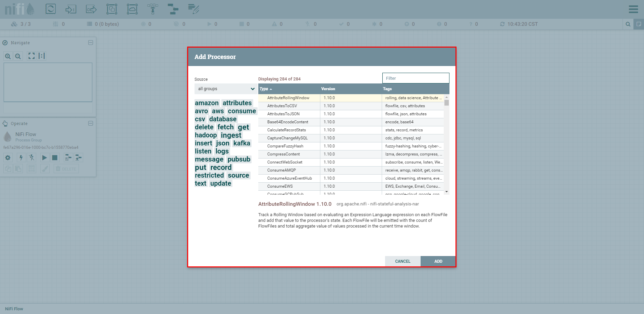The height and width of the screenshot is (314, 644).
Task: Click Create template icon in Operate
Action: [x=68, y=158]
